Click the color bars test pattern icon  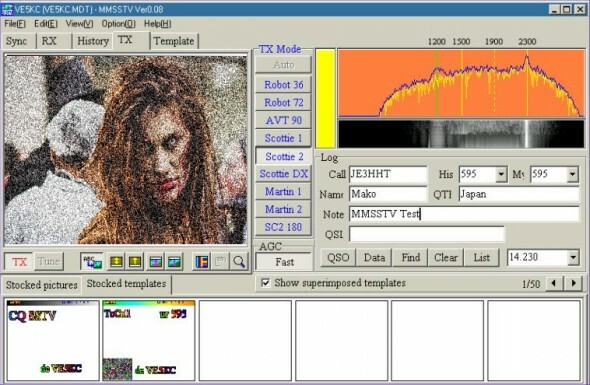point(202,261)
